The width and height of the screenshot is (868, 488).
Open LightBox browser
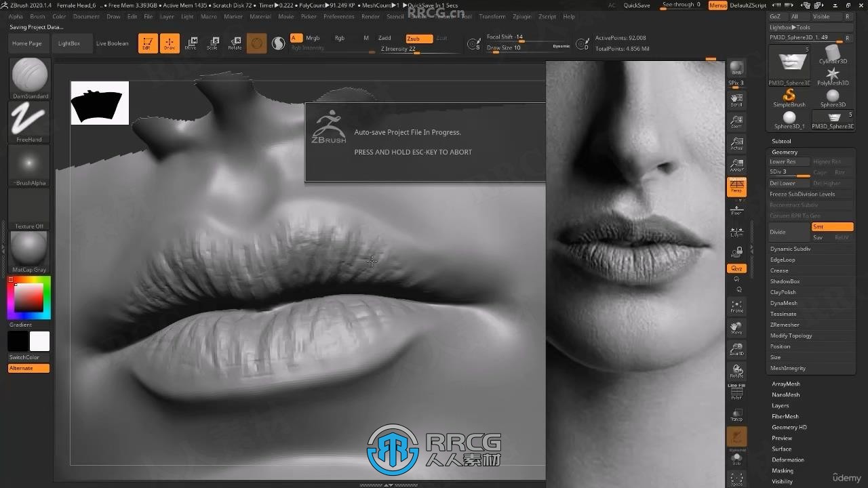click(x=69, y=43)
